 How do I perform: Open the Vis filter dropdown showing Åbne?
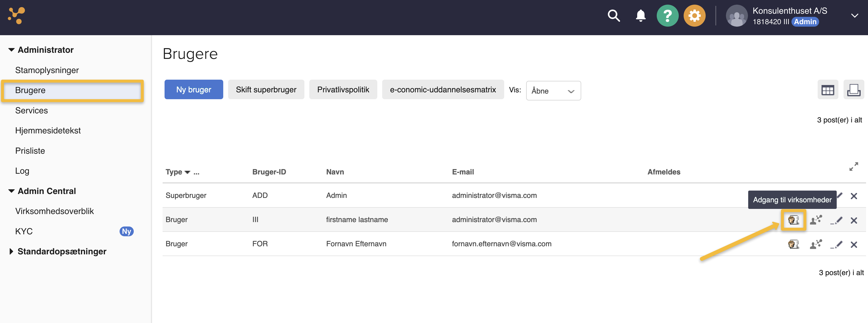(x=553, y=91)
